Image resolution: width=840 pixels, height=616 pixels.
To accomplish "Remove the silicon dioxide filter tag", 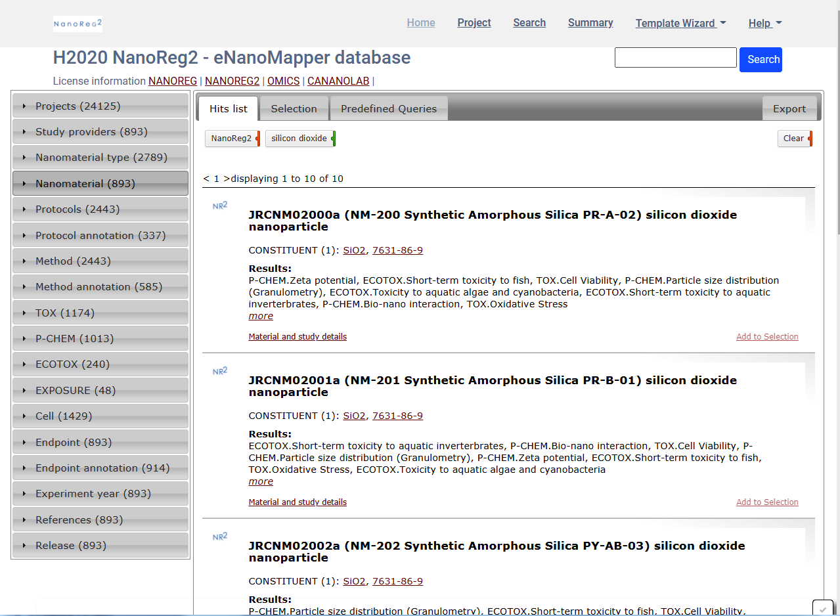I will [x=334, y=139].
